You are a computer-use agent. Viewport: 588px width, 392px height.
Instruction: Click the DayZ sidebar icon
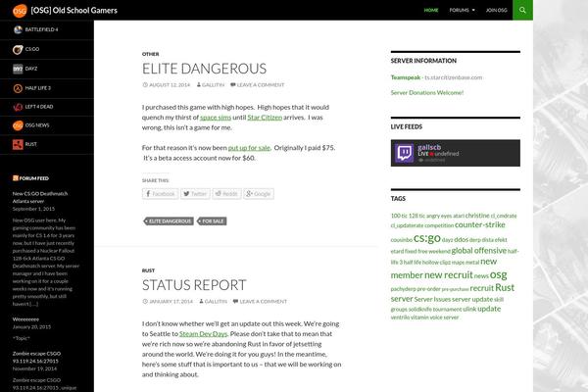pos(18,69)
